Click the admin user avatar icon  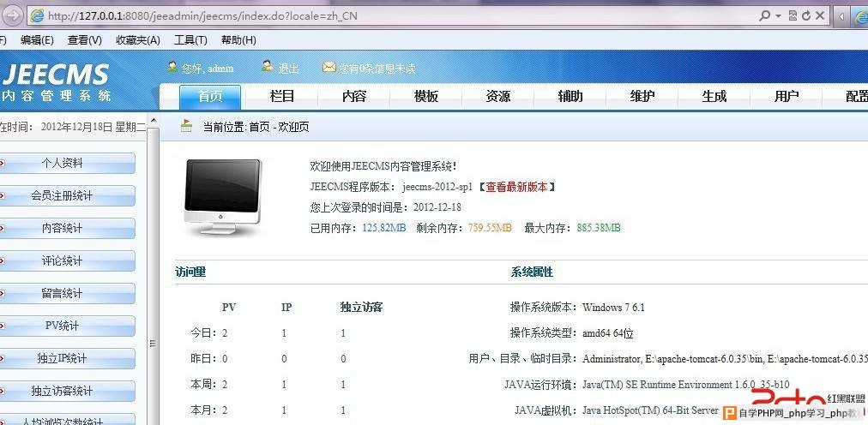pos(172,67)
